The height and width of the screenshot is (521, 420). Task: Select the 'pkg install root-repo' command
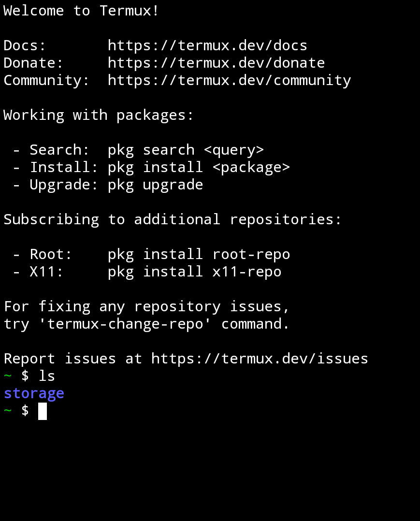pos(199,255)
